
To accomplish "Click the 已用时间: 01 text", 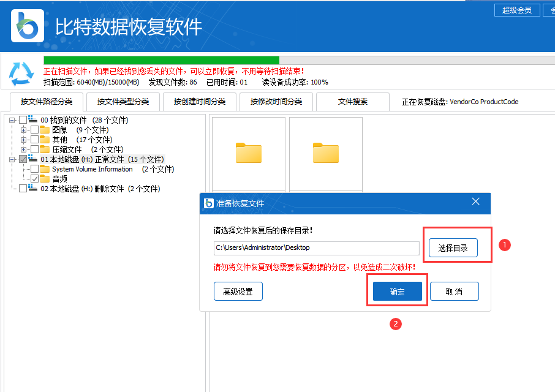I will pyautogui.click(x=227, y=82).
